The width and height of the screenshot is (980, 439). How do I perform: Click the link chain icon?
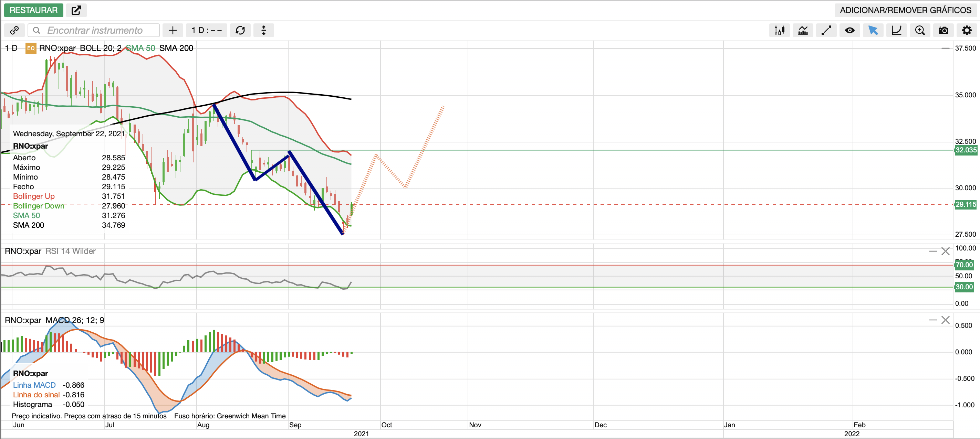coord(14,30)
